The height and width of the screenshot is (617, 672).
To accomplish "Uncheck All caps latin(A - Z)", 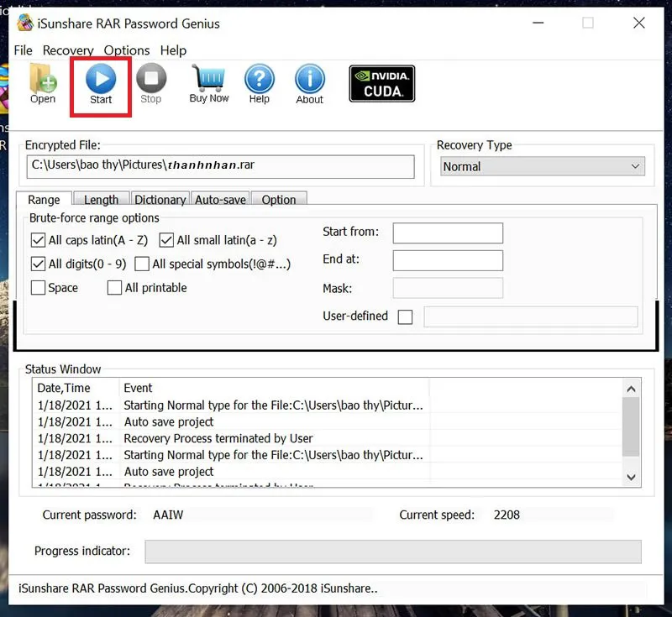I will pos(38,240).
